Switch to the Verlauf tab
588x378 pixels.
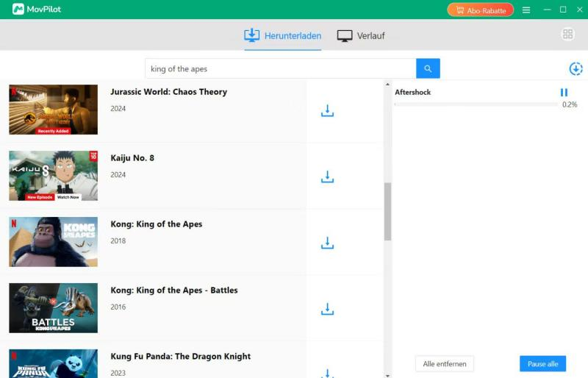[361, 35]
